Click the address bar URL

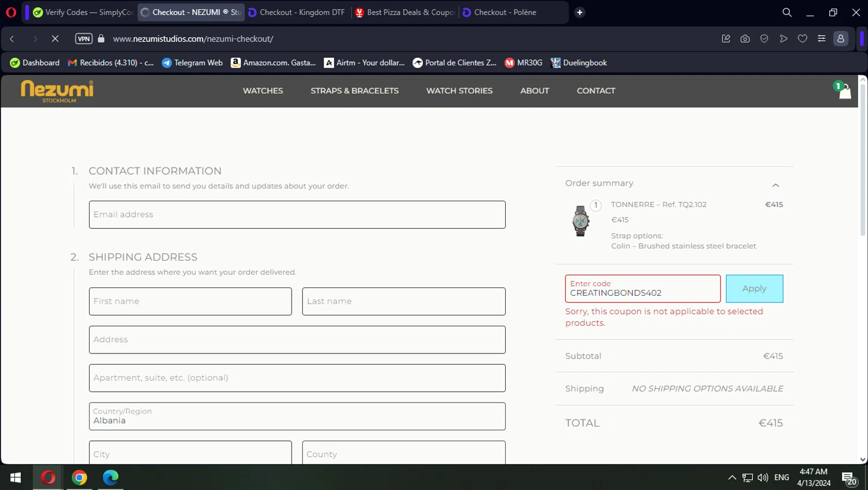(x=193, y=39)
